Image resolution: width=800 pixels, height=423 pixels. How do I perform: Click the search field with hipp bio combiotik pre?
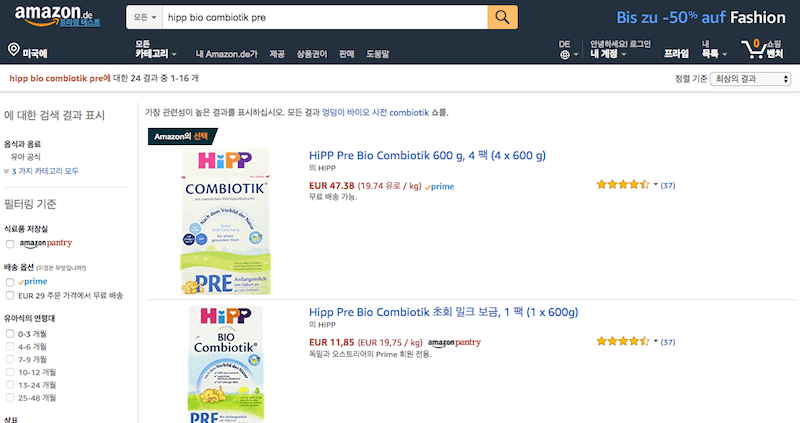[325, 17]
